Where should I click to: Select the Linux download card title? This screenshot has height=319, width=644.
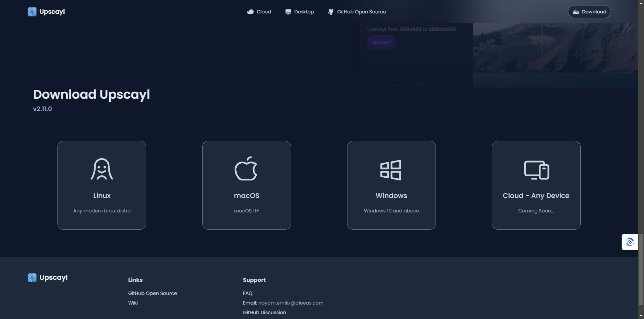pyautogui.click(x=102, y=196)
